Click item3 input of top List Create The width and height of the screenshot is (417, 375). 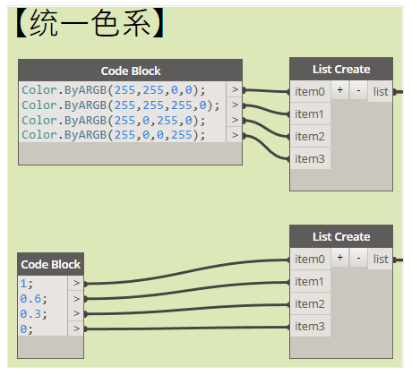point(310,159)
